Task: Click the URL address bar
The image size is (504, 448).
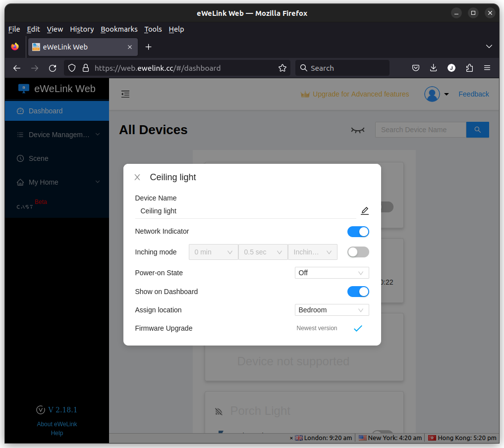Action: [x=177, y=68]
